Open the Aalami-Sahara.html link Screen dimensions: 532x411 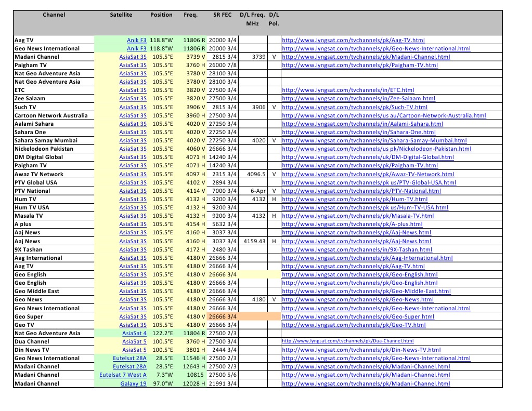(x=362, y=124)
